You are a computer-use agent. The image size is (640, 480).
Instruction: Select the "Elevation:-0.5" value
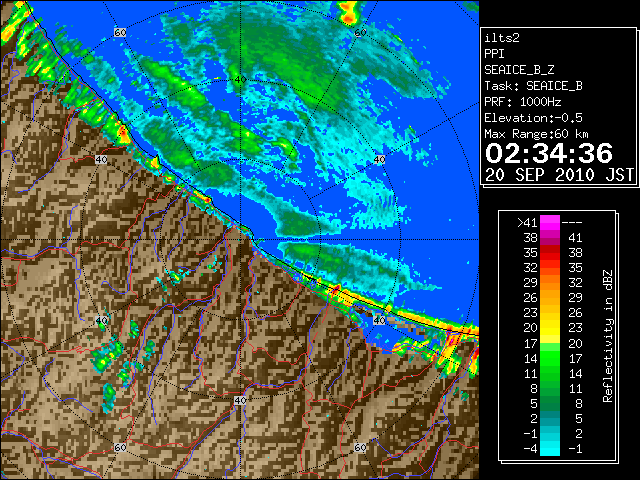tap(533, 118)
